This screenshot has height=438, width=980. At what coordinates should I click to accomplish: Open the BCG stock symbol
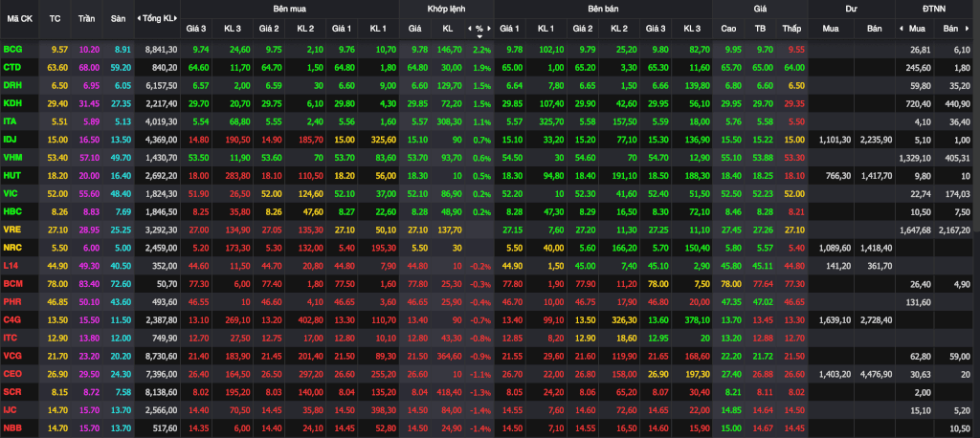pos(11,48)
